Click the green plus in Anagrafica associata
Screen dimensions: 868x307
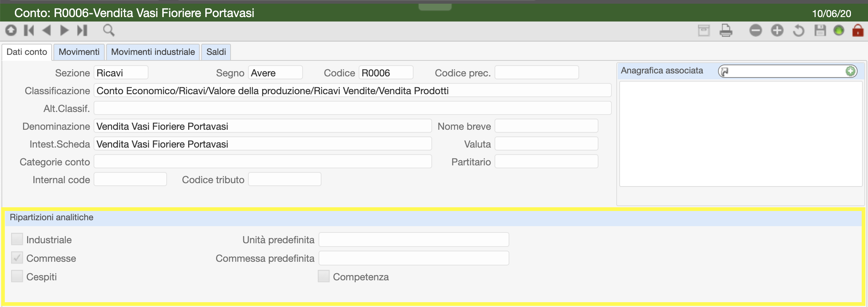(x=851, y=71)
